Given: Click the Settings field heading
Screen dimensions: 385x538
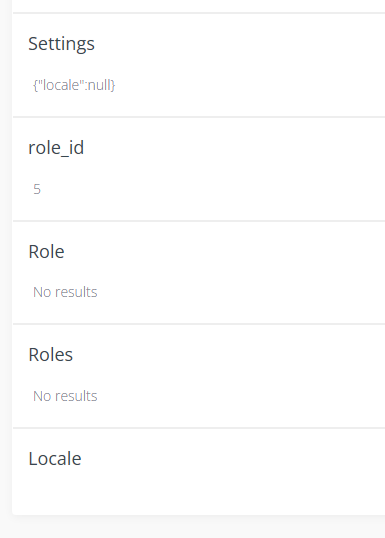Looking at the screenshot, I should pos(61,44).
